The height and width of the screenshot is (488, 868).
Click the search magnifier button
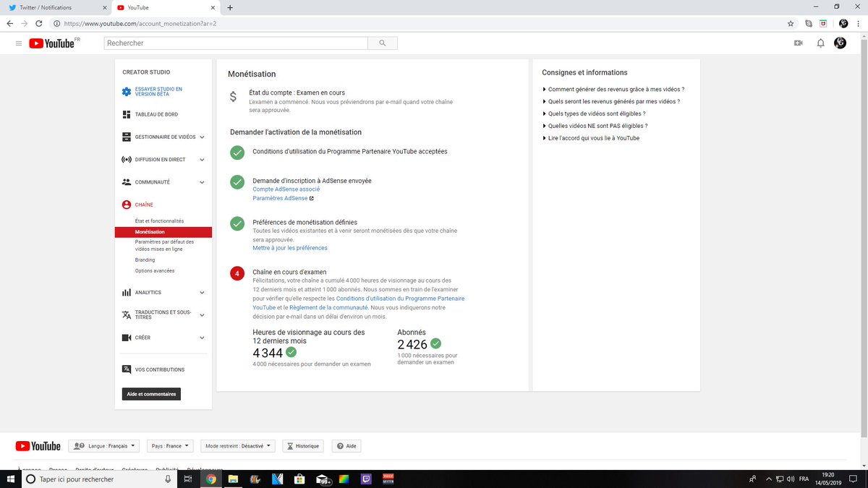(x=383, y=43)
